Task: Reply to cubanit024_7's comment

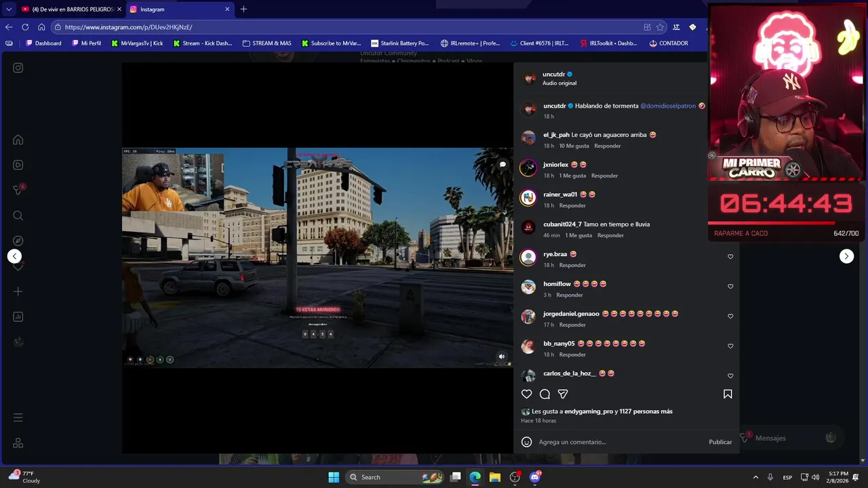Action: tap(610, 235)
